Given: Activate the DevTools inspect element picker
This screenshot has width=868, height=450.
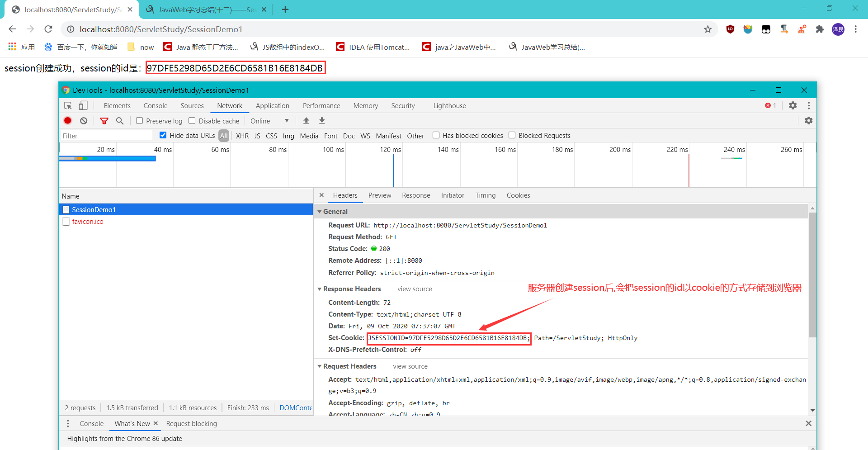Looking at the screenshot, I should [x=68, y=105].
